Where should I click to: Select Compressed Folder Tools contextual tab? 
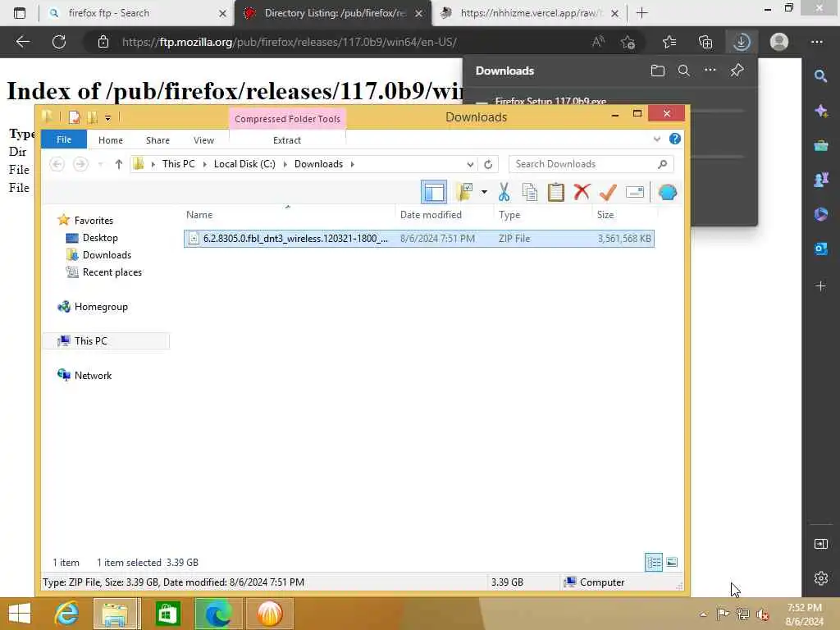tap(287, 119)
